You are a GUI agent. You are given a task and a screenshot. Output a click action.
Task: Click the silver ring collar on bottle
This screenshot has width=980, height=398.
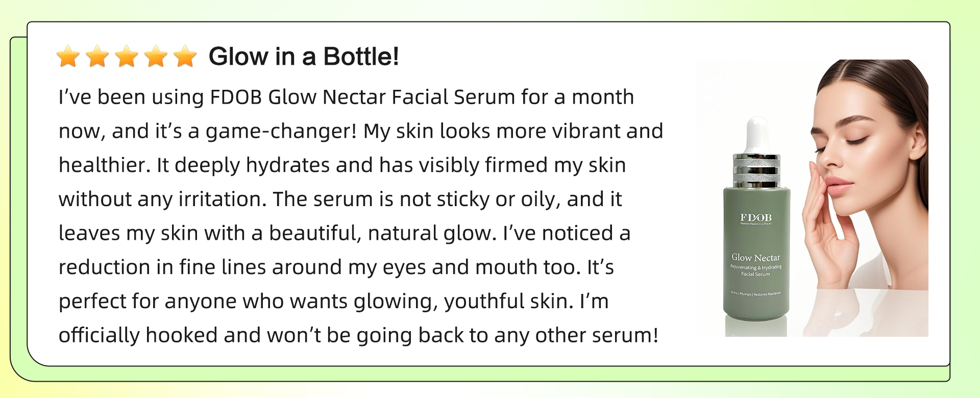757,170
